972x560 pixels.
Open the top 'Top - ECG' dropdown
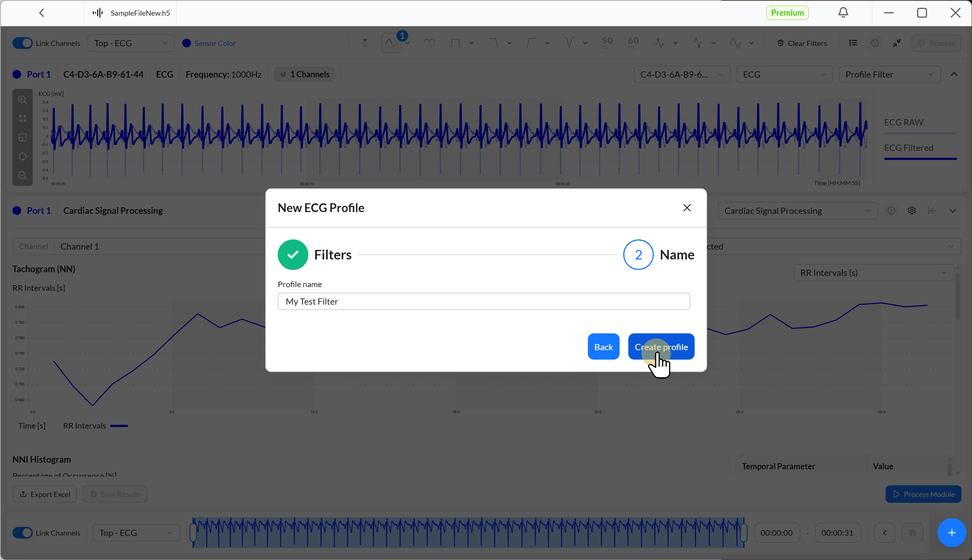(131, 43)
